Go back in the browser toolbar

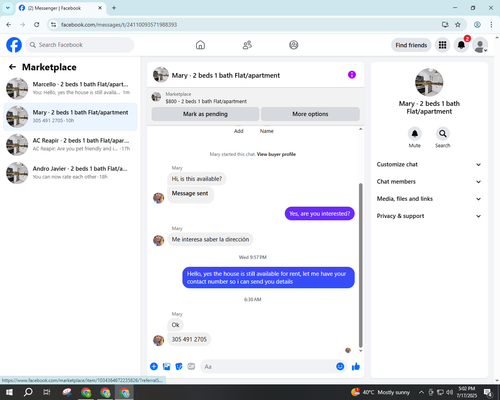click(x=9, y=25)
